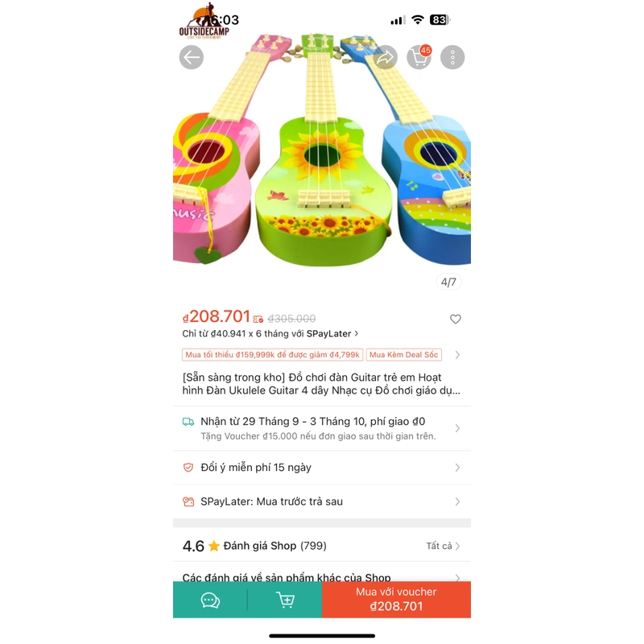Click the delivery truck shipping icon
The height and width of the screenshot is (644, 644).
(x=188, y=422)
